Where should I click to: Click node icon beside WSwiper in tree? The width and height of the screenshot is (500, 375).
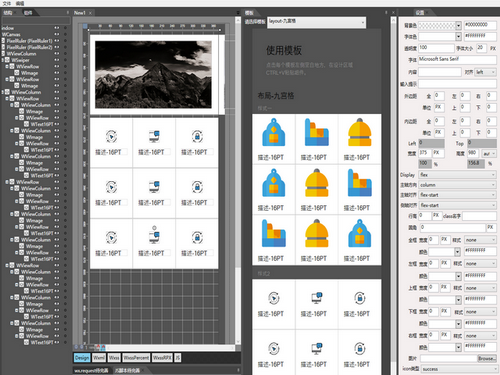pos(7,60)
